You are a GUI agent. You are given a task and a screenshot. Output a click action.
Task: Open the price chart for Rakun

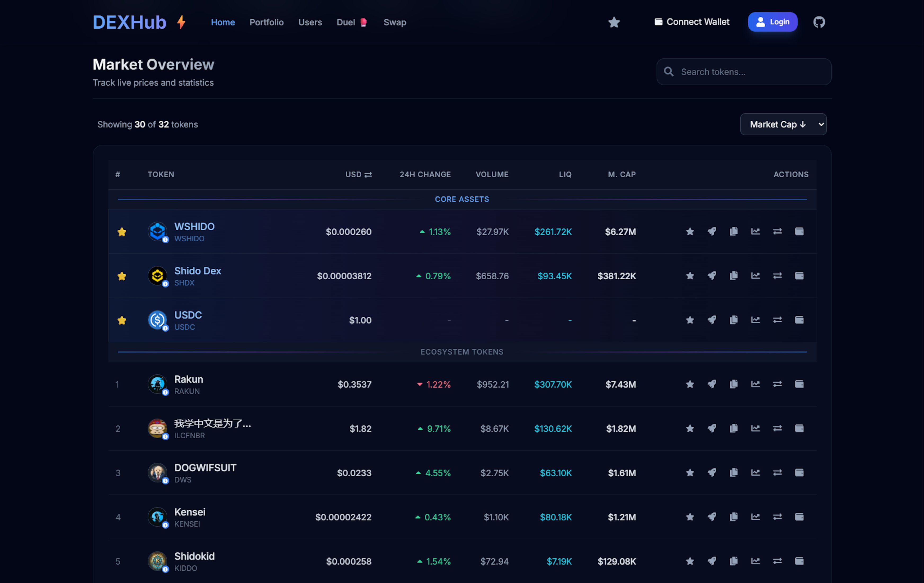coord(756,384)
